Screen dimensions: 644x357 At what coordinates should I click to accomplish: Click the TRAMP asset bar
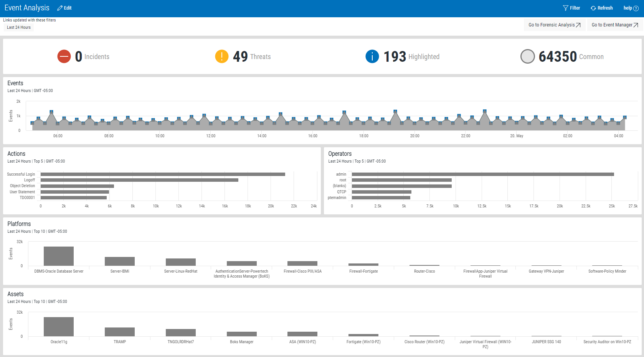pyautogui.click(x=120, y=332)
